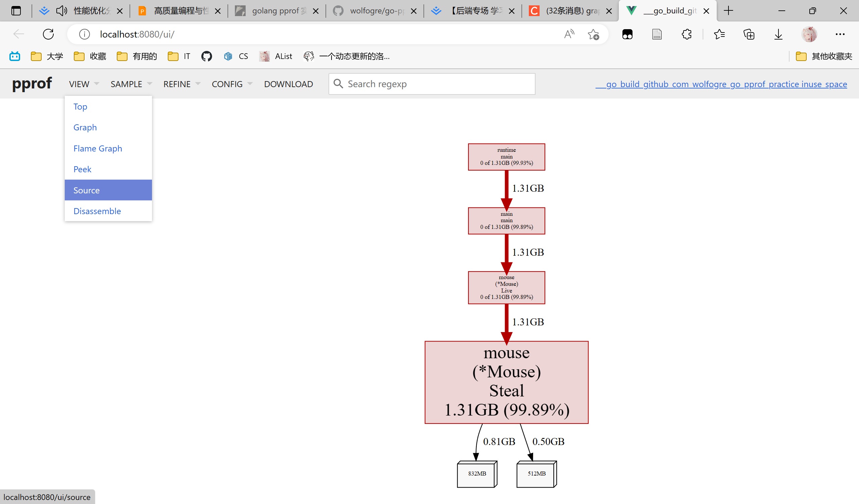Screen dimensions: 859x504
Task: Click the browser refresh icon
Action: [48, 34]
